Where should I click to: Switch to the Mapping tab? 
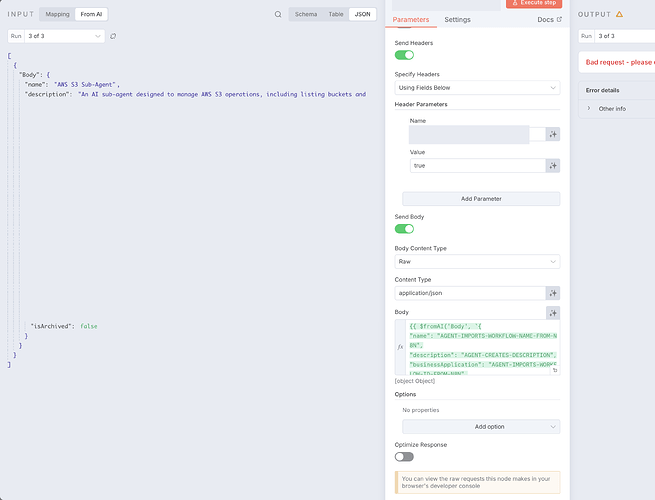click(58, 14)
